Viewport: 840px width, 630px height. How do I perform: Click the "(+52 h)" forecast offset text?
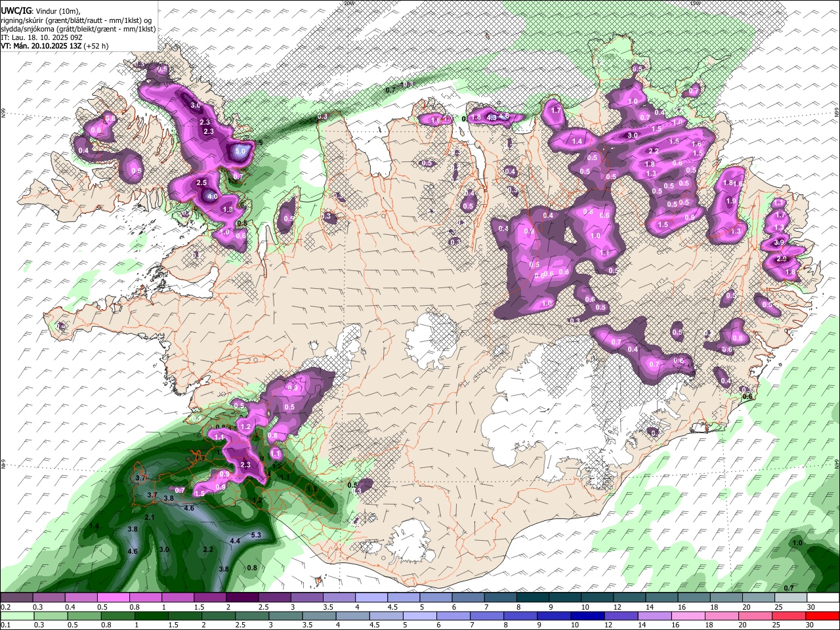96,46
